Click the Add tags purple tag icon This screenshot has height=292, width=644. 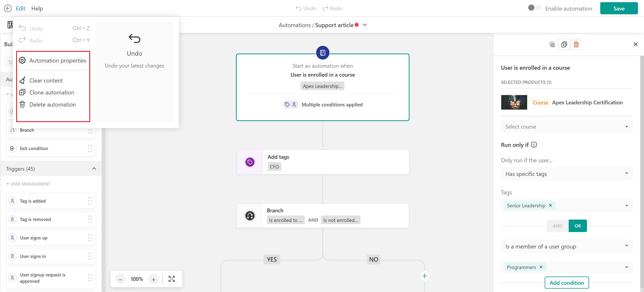[x=250, y=162]
